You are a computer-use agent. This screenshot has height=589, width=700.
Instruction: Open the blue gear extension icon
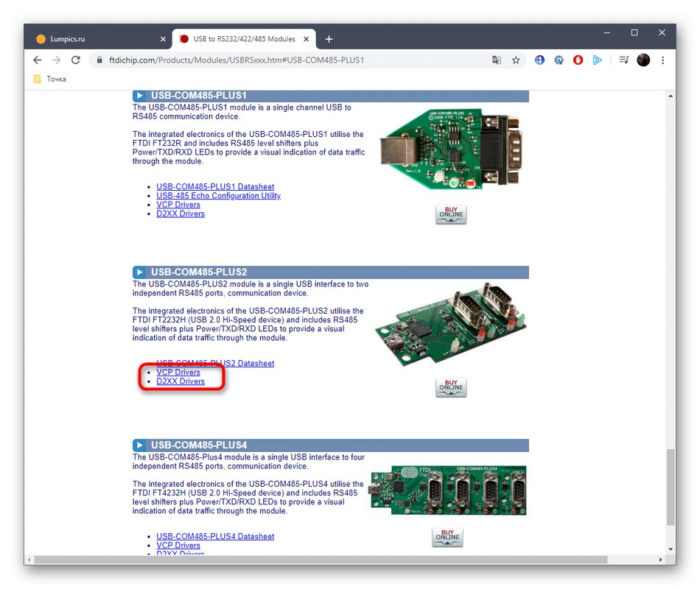pyautogui.click(x=559, y=60)
